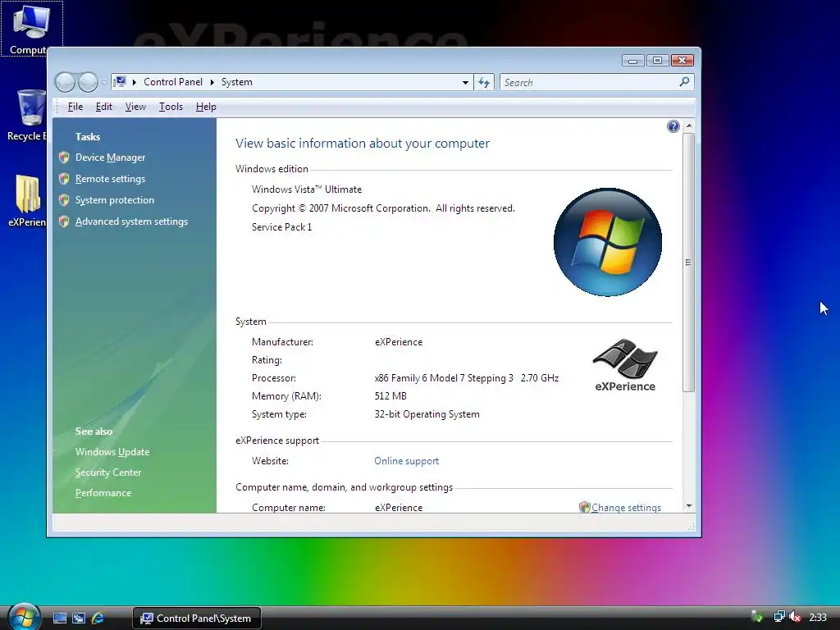Minimize the System window

pos(632,61)
